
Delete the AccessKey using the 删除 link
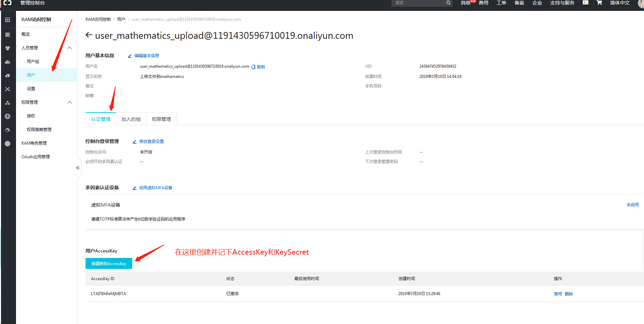[x=569, y=293]
